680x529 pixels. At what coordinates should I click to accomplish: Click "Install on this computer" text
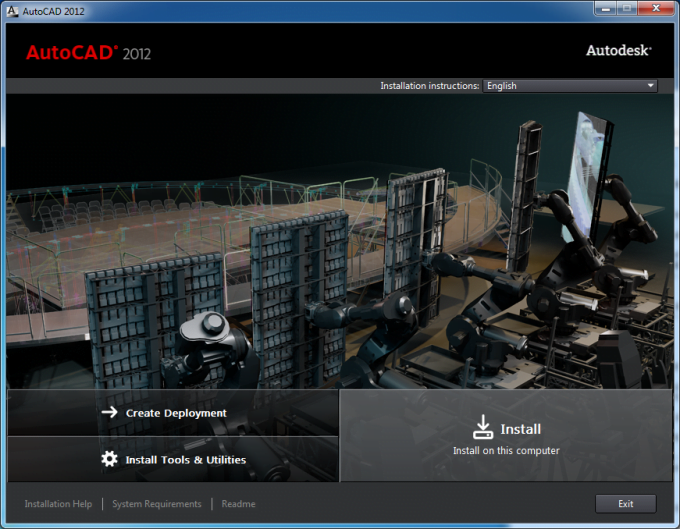point(506,451)
